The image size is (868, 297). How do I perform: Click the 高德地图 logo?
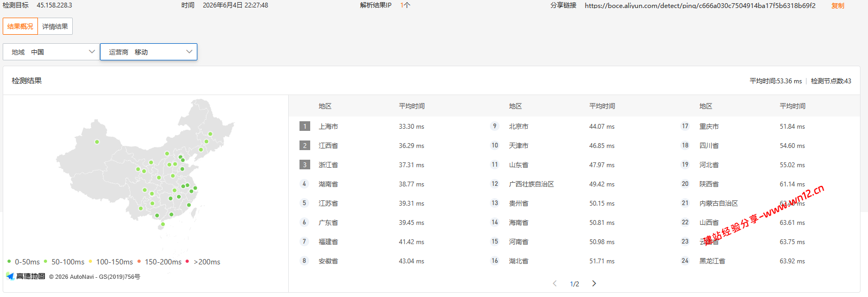[26, 276]
